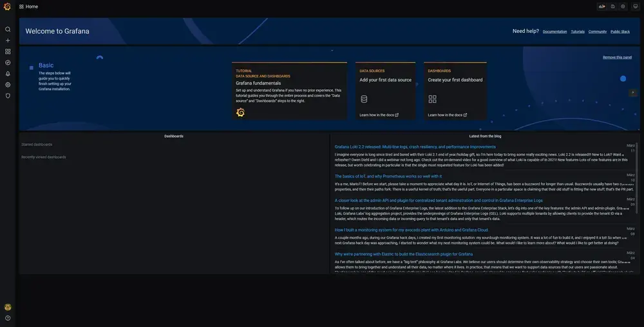Open the Add your first data source card
The image size is (644, 327).
(385, 90)
